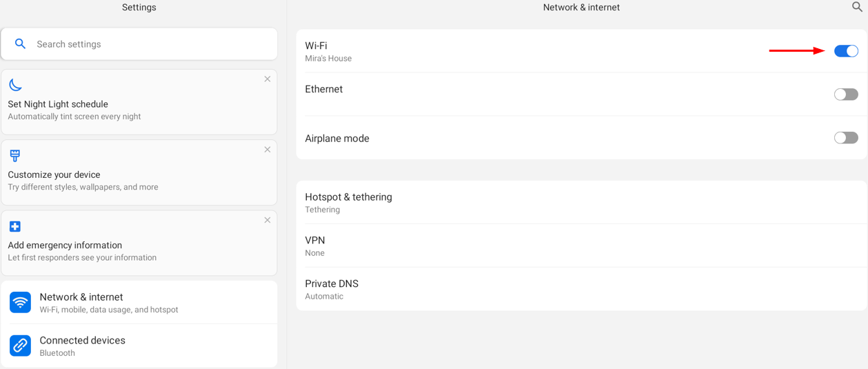Click the magnifier icon in Search settings box
Screen dimensions: 868x369
(x=21, y=43)
